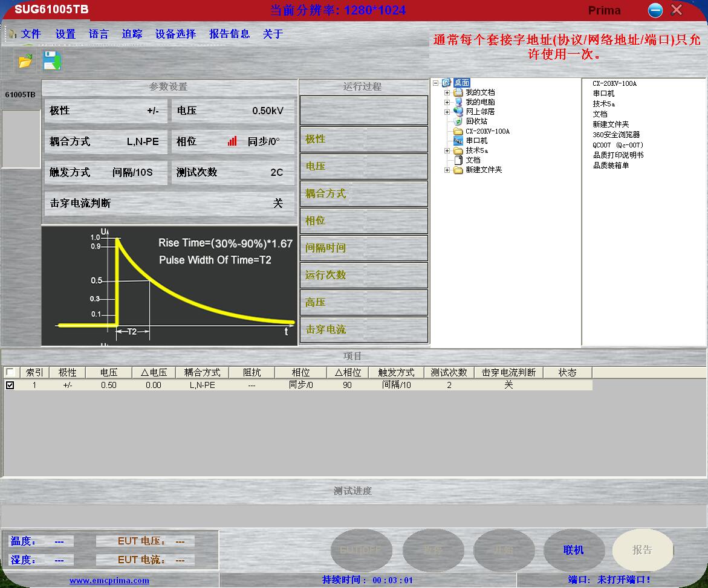Select the 串口机 icon in tree
Viewport: 708px width, 588px height.
pos(458,141)
